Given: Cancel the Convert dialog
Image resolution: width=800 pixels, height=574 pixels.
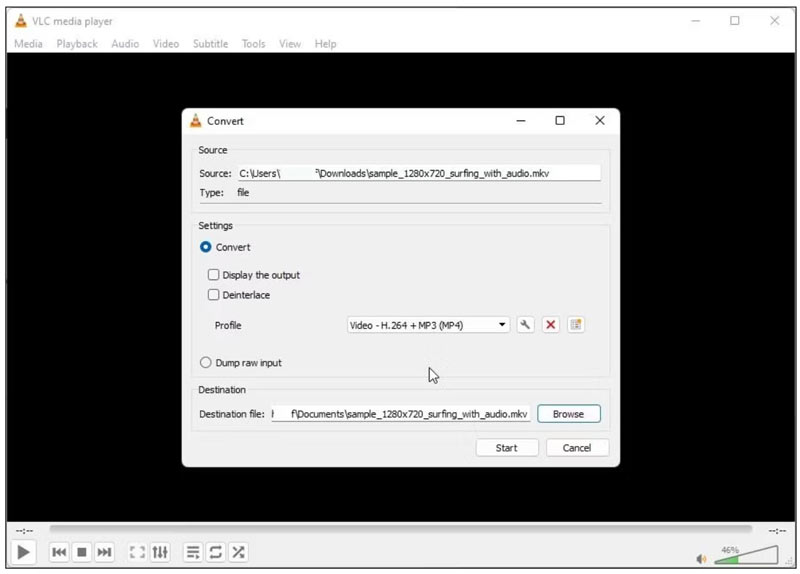Looking at the screenshot, I should pyautogui.click(x=577, y=448).
